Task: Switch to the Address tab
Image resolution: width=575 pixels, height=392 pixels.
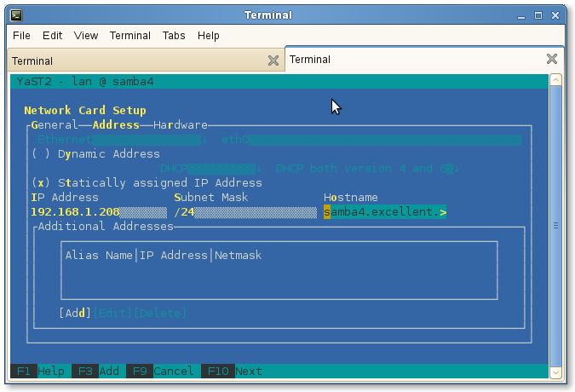Action: coord(116,125)
